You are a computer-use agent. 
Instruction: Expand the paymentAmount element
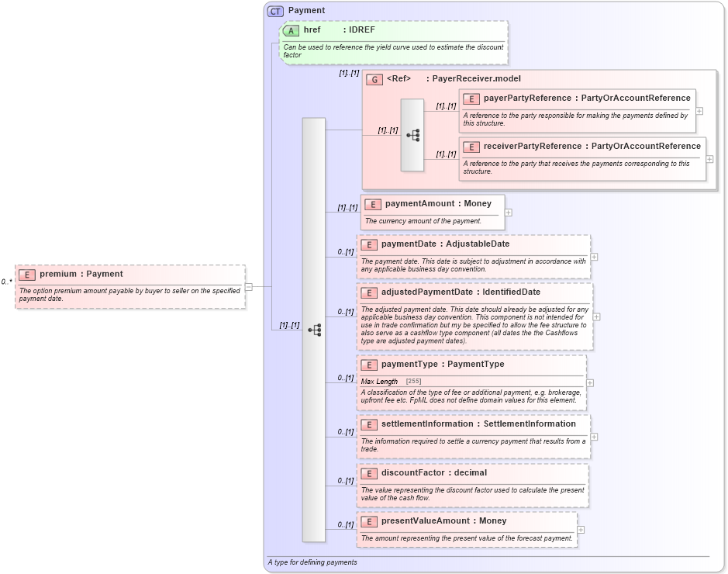(509, 213)
